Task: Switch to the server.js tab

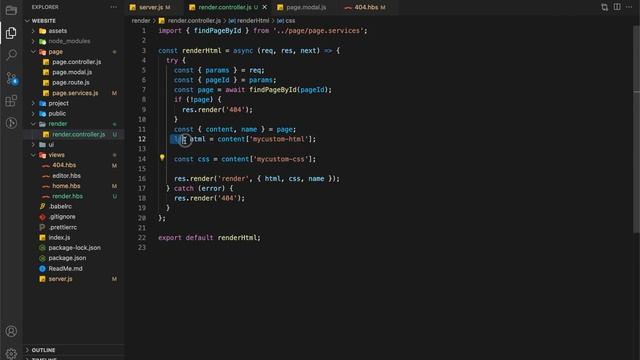Action: (x=150, y=7)
